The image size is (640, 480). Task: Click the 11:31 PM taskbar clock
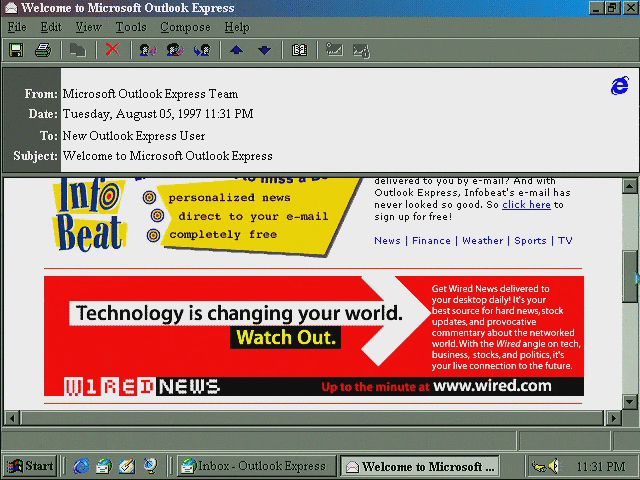click(x=600, y=466)
